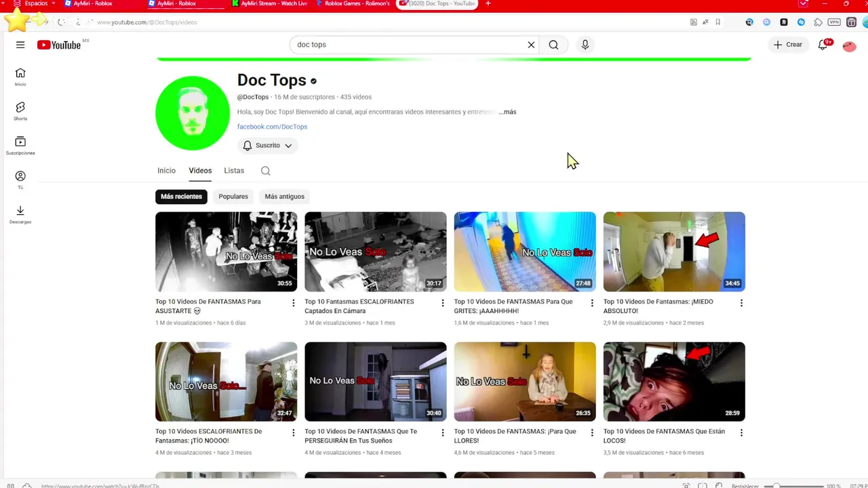Open options menu for Para Que LLORES video
The width and height of the screenshot is (868, 488).
(591, 432)
